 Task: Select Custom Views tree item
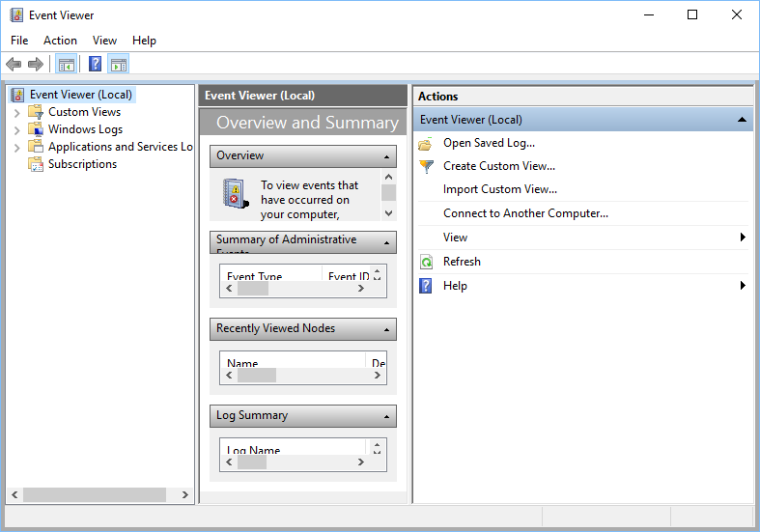coord(84,112)
